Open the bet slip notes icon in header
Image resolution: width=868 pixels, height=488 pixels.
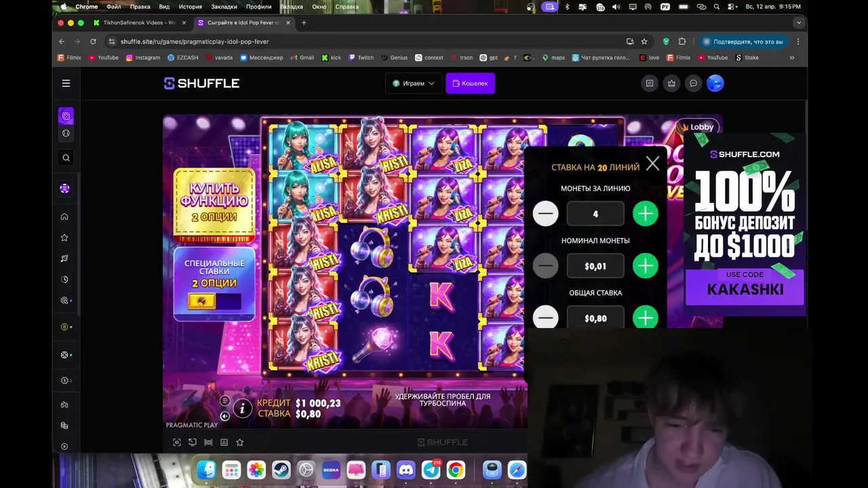[x=650, y=83]
